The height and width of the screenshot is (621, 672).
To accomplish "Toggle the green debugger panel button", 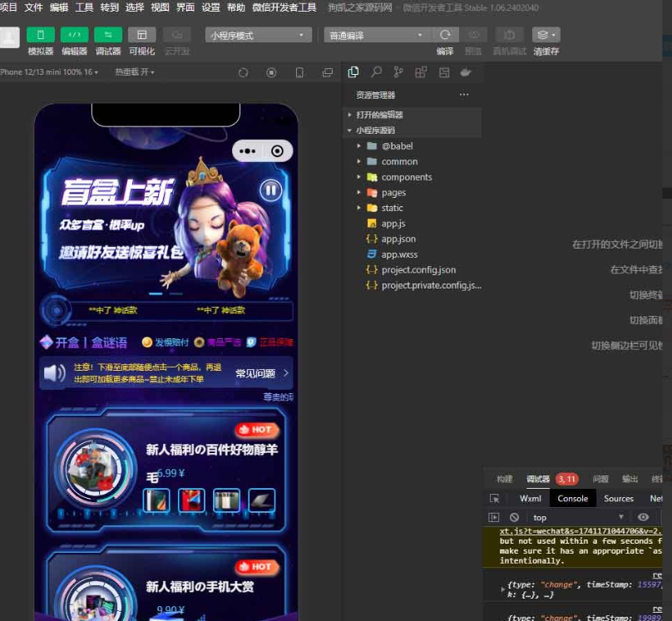I will pos(107,35).
